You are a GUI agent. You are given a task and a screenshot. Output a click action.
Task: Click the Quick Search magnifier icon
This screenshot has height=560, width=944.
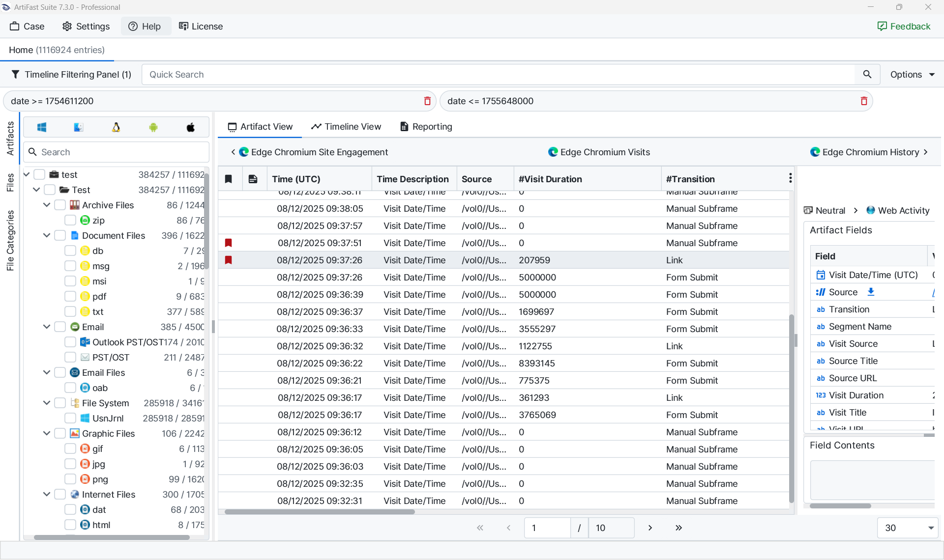(867, 75)
